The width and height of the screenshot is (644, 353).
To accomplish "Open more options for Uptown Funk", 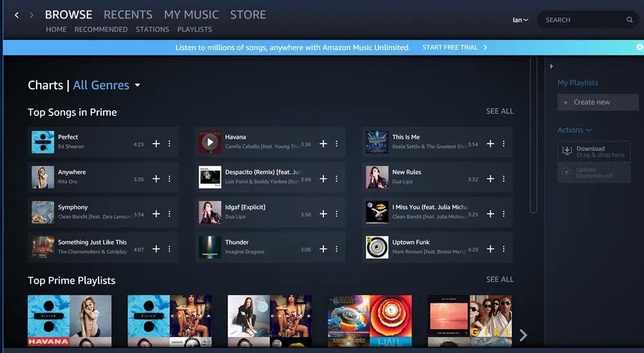I will click(504, 249).
